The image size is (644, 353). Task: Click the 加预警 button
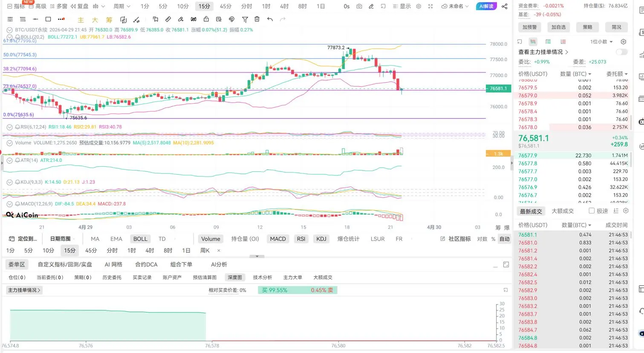529,27
